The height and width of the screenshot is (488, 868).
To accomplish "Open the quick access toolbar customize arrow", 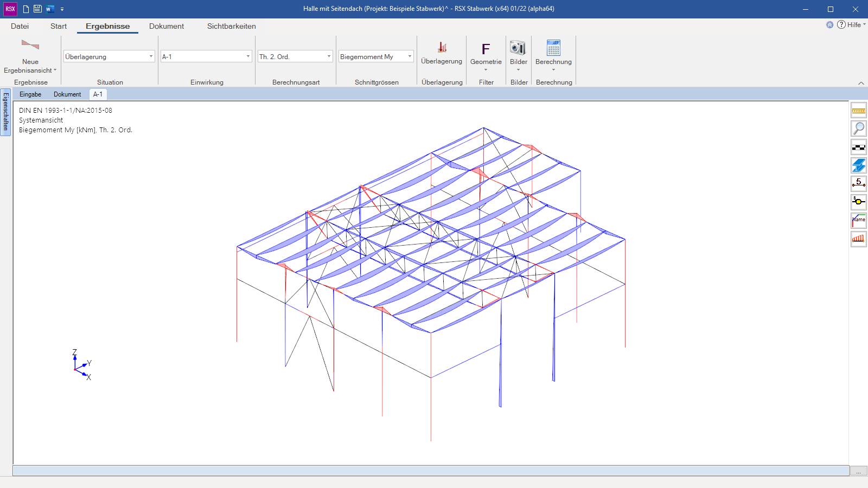I will click(62, 9).
